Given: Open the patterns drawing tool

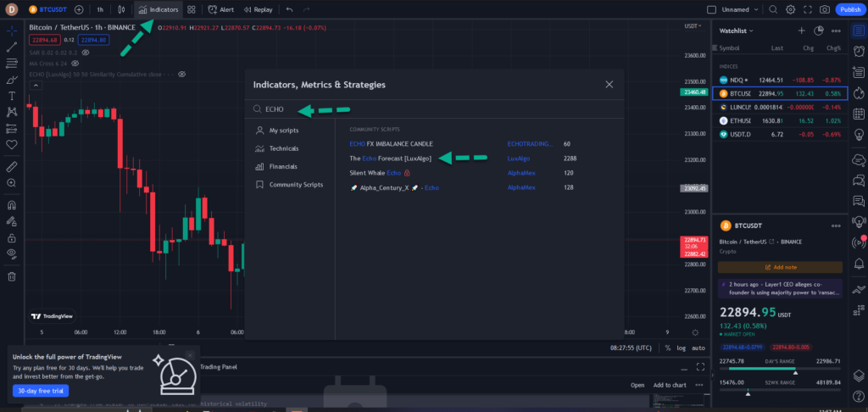Looking at the screenshot, I should click(x=12, y=113).
